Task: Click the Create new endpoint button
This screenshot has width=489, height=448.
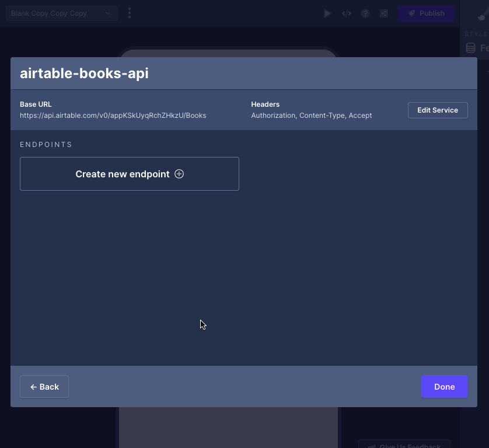Action: coord(130,174)
